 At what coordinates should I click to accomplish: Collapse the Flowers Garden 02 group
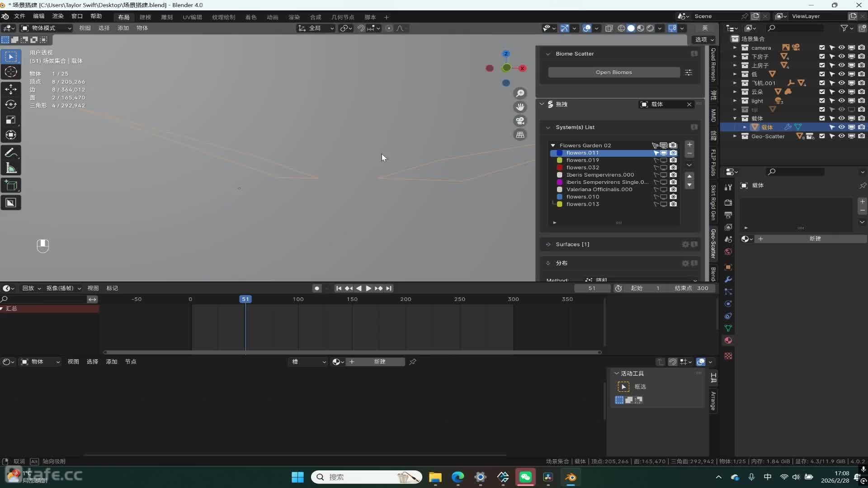(x=553, y=145)
